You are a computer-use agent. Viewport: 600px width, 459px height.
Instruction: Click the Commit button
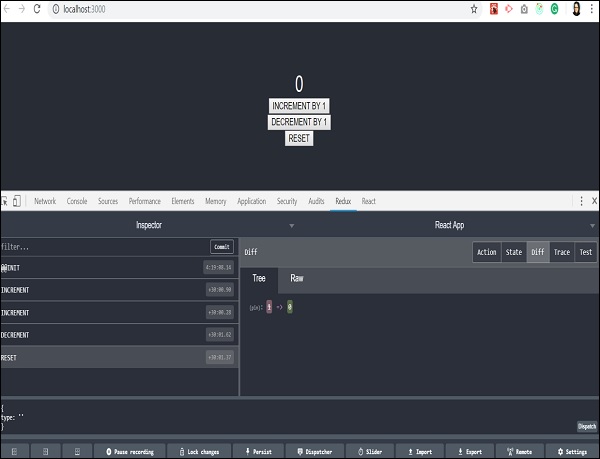[222, 247]
